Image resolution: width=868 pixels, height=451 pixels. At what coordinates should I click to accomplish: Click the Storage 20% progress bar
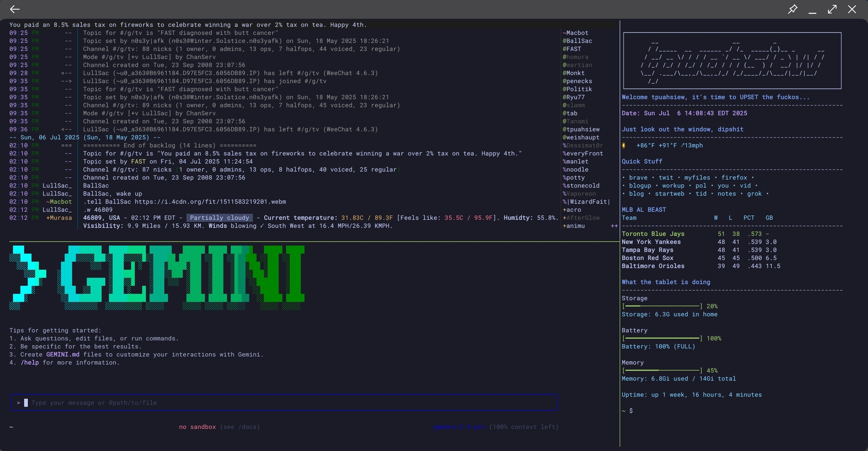pos(662,306)
